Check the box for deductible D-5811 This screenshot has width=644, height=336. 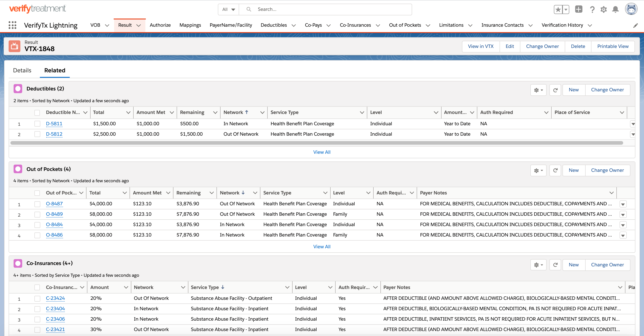coord(37,123)
